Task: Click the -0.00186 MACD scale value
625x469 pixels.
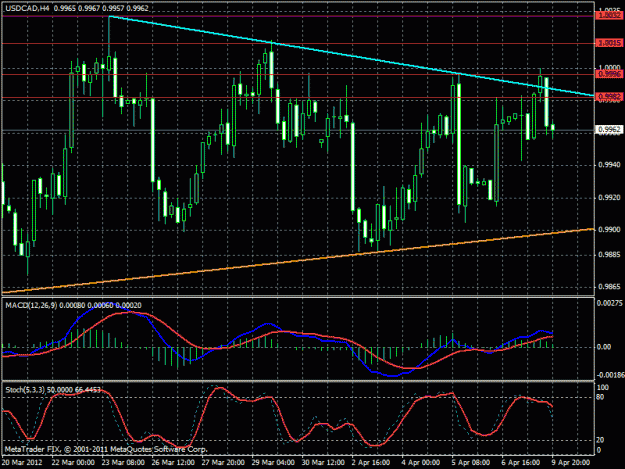Action: (610, 375)
